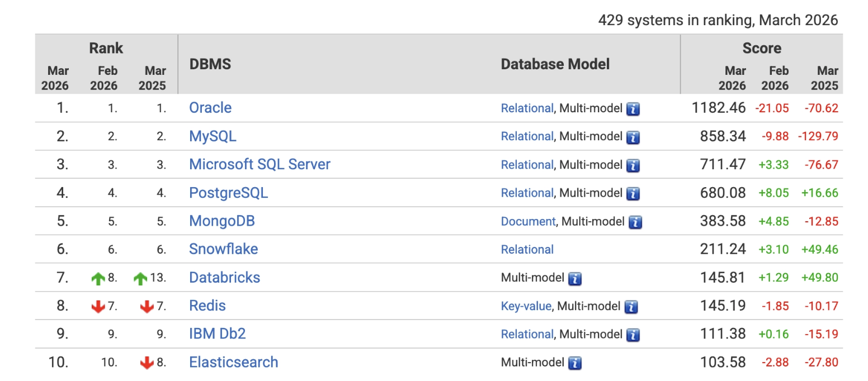
Task: Open Relational model link in PostgreSQL row
Action: coord(527,193)
